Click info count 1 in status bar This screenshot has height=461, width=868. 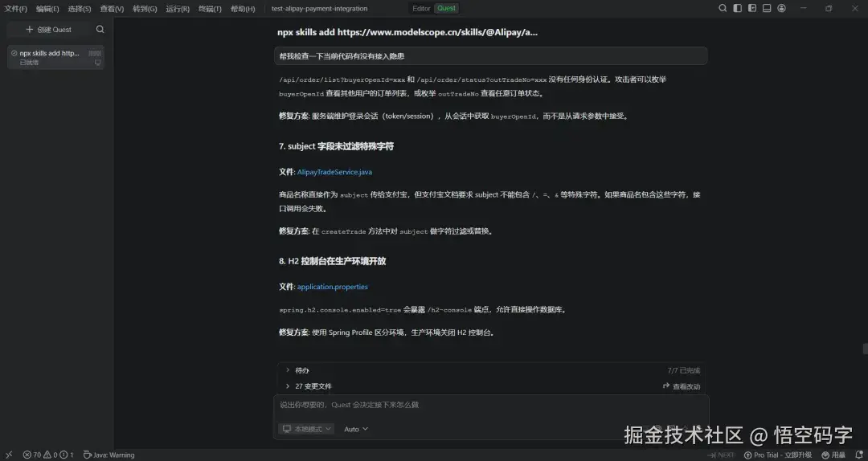point(67,455)
